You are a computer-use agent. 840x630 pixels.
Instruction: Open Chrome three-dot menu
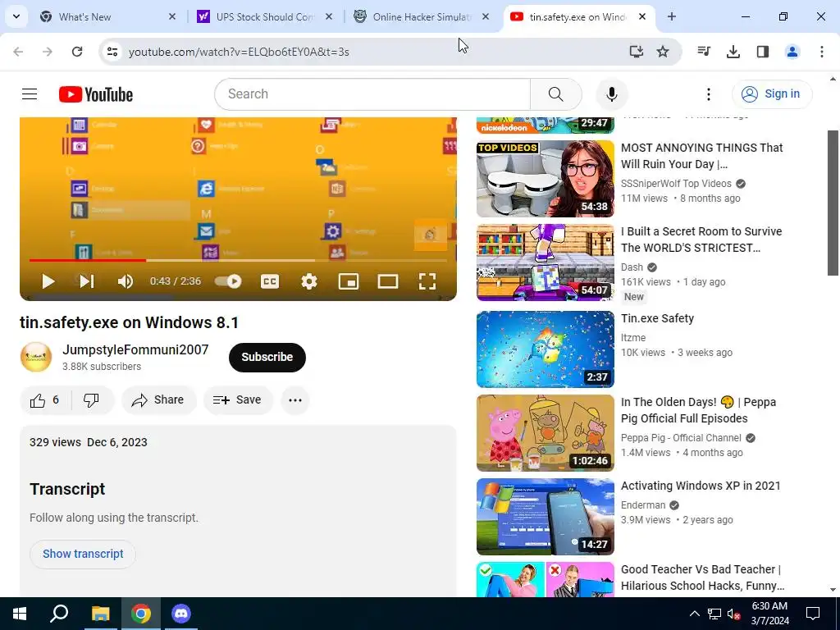coord(822,52)
